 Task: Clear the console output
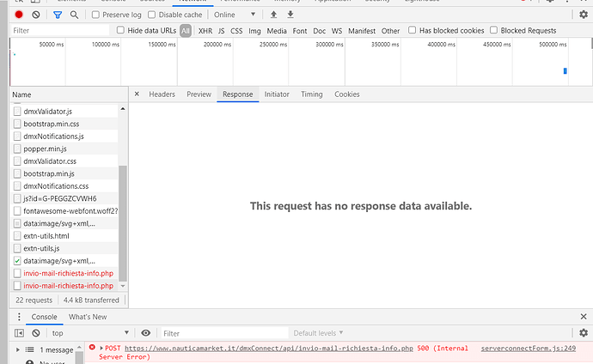click(36, 333)
